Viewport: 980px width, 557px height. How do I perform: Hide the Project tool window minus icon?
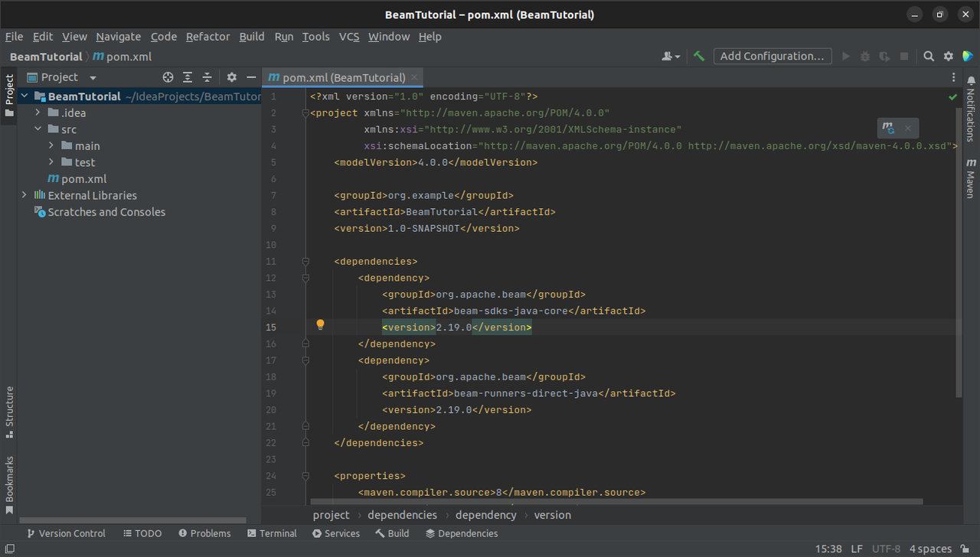[251, 77]
